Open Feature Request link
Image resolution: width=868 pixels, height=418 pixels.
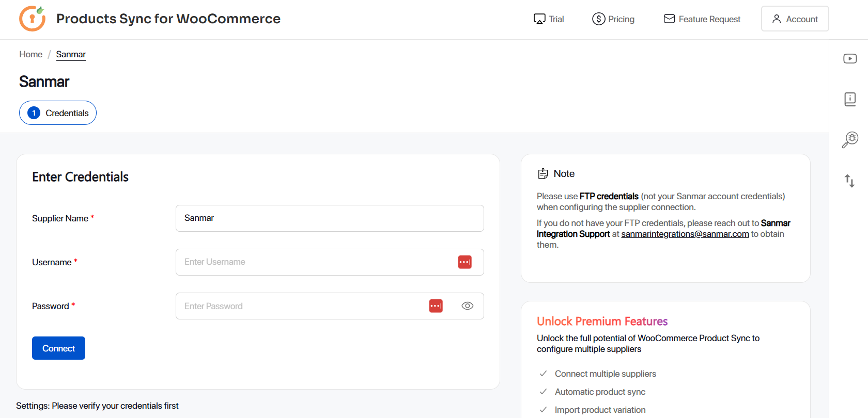point(702,19)
